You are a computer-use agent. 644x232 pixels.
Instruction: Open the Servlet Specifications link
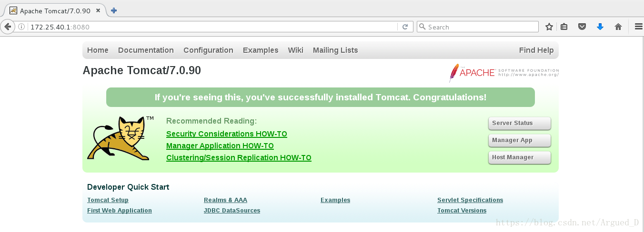(x=470, y=200)
